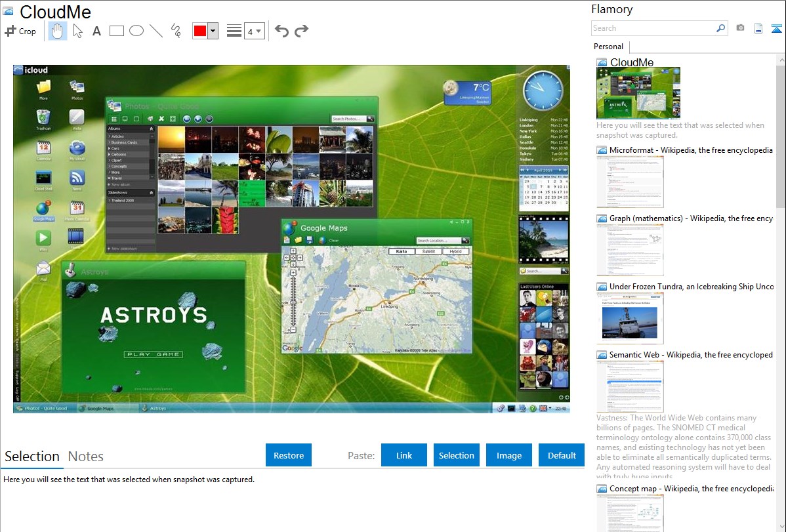Click the red color swatch
Viewport: 786px width, 532px height.
199,31
